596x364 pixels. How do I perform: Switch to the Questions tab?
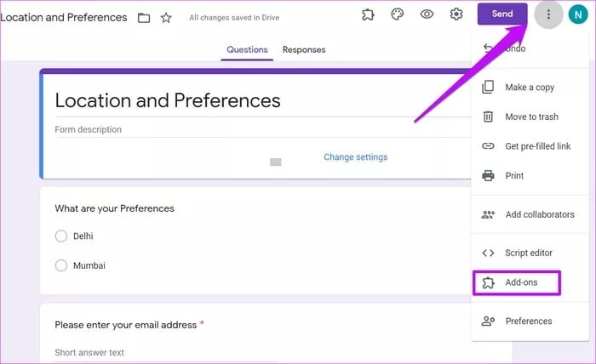(247, 49)
